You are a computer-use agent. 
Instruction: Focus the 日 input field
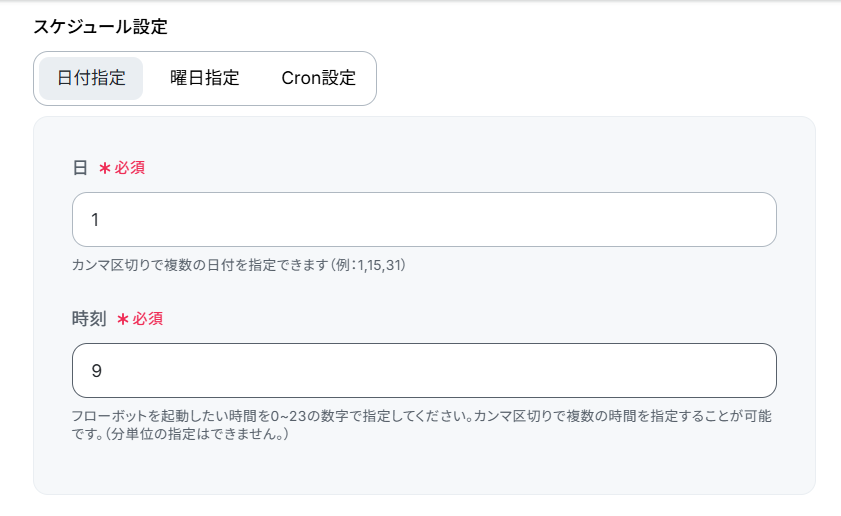coord(424,219)
